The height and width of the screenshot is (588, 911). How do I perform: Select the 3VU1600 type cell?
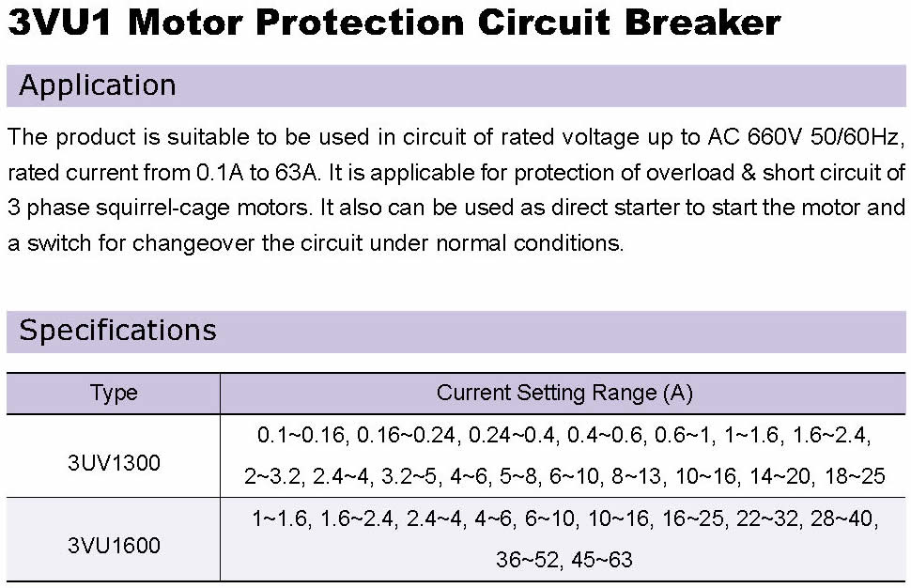tap(114, 546)
